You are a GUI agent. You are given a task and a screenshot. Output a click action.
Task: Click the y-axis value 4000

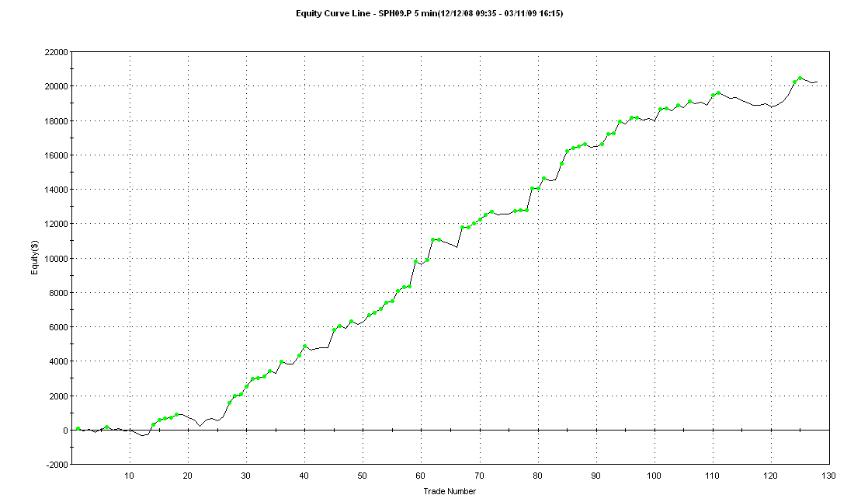[x=59, y=361]
